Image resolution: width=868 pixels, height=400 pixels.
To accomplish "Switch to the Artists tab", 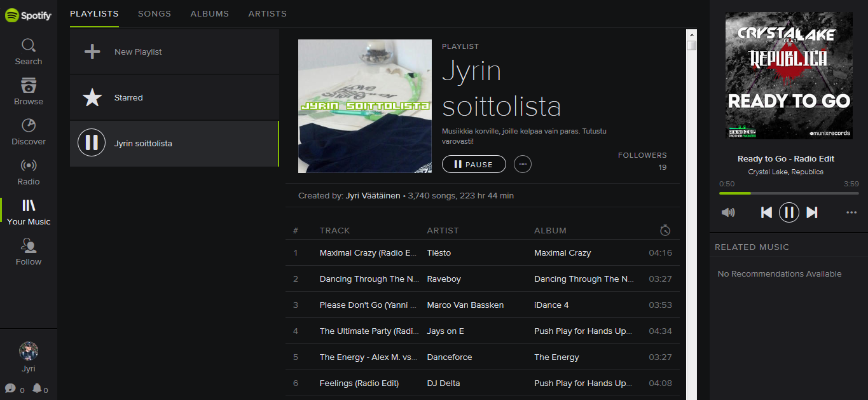I will 267,13.
